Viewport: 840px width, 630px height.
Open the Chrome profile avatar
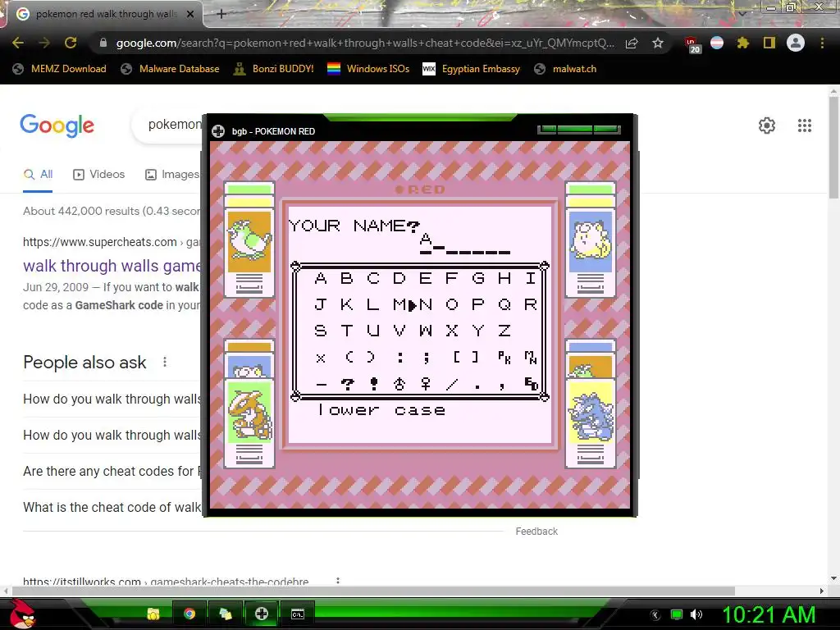coord(796,43)
